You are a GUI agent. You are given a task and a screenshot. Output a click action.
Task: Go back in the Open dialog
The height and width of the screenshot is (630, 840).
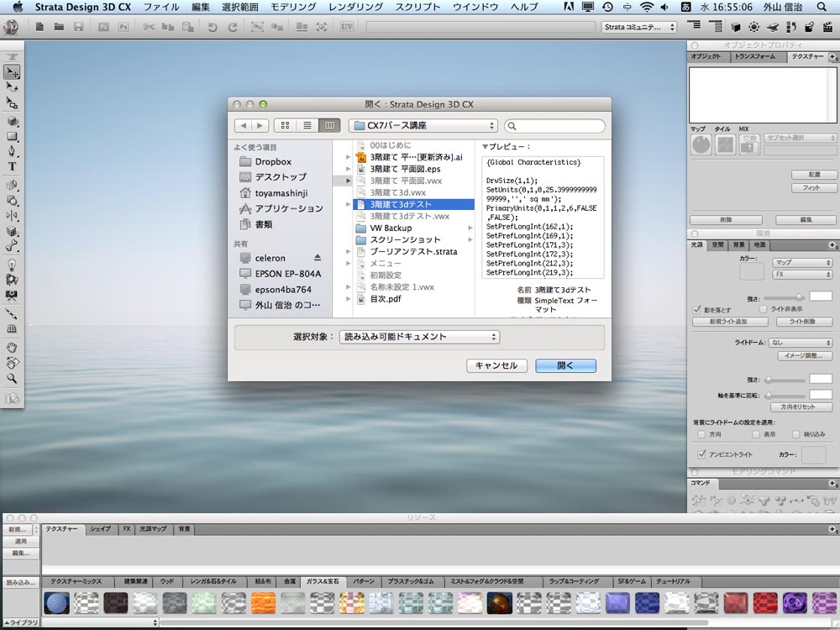pyautogui.click(x=244, y=125)
